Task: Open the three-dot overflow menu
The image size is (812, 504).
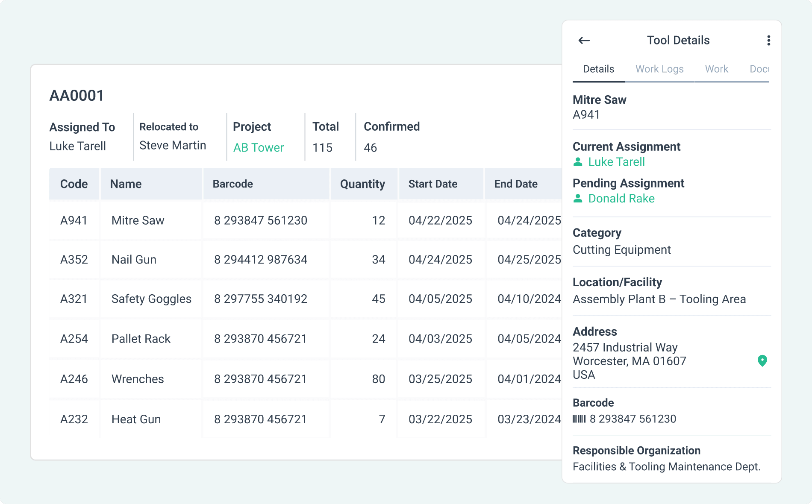Action: click(x=768, y=40)
